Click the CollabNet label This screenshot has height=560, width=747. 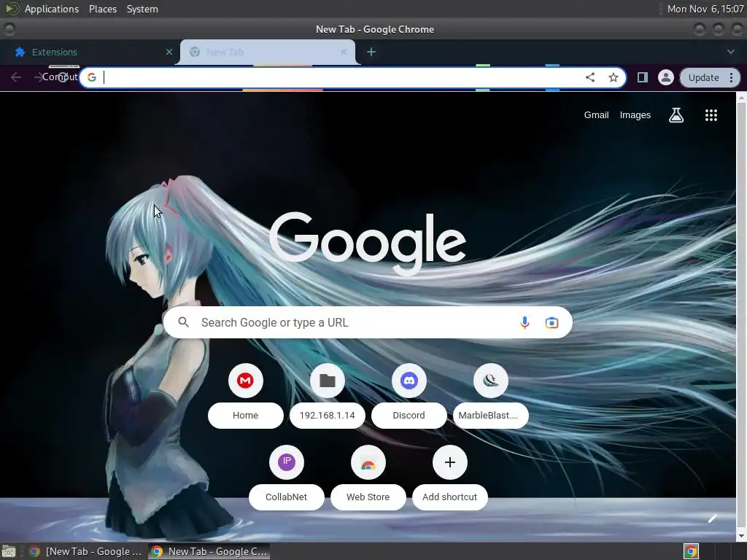click(x=286, y=497)
